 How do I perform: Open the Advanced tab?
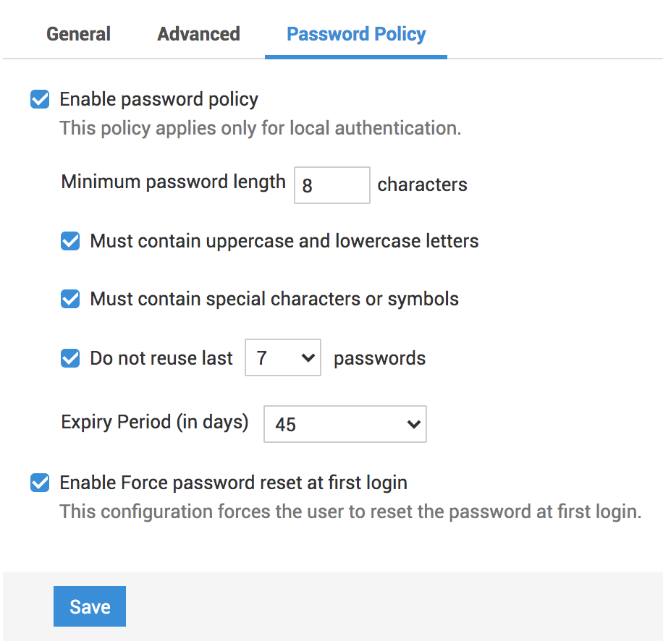(198, 34)
